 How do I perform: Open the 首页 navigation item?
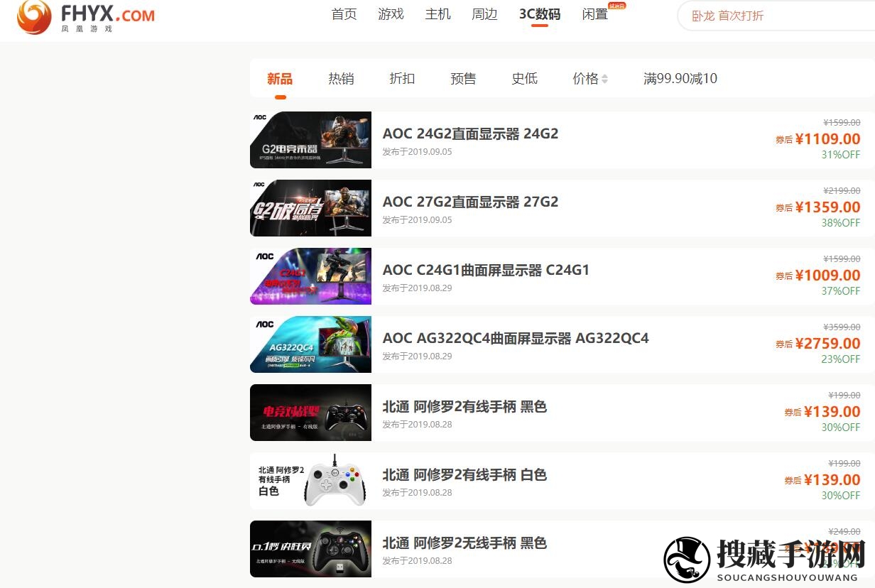click(x=344, y=14)
